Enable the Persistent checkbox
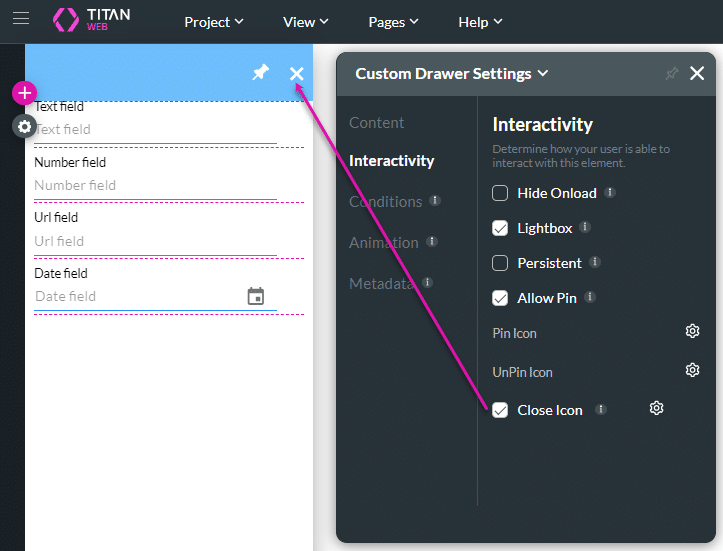 [501, 263]
